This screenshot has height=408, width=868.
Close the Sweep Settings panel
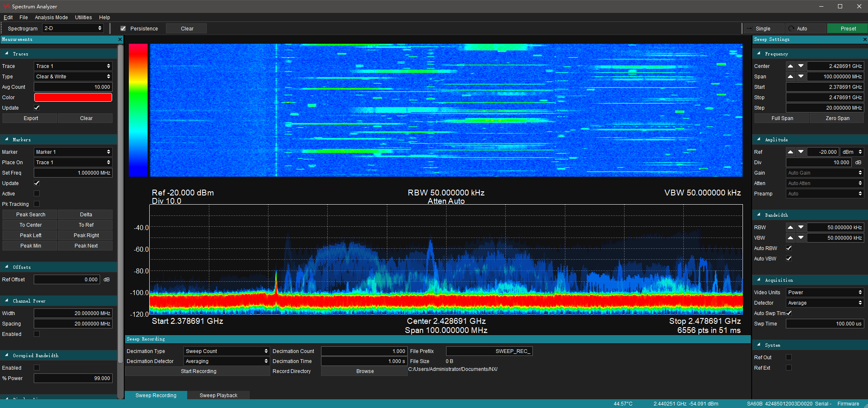865,40
